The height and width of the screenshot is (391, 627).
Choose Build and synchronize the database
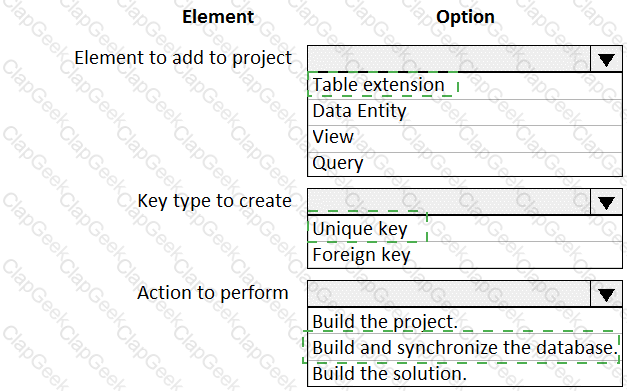coord(465,347)
